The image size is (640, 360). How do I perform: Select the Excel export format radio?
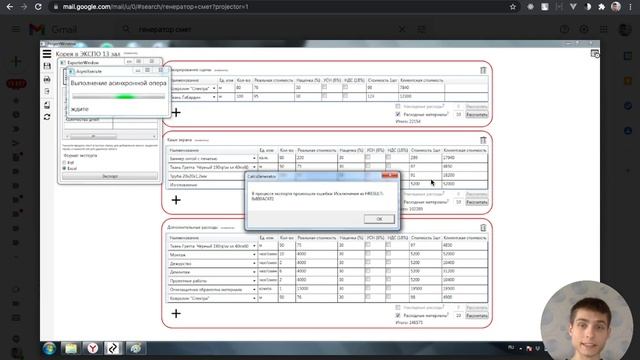[64, 168]
